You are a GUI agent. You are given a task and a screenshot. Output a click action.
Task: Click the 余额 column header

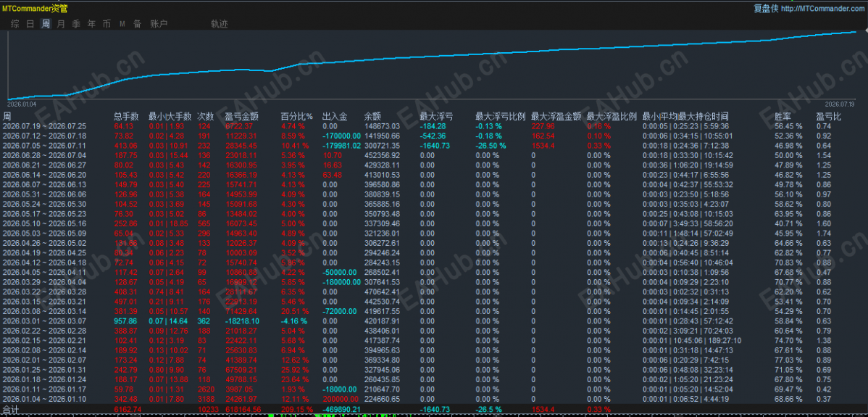tap(372, 116)
